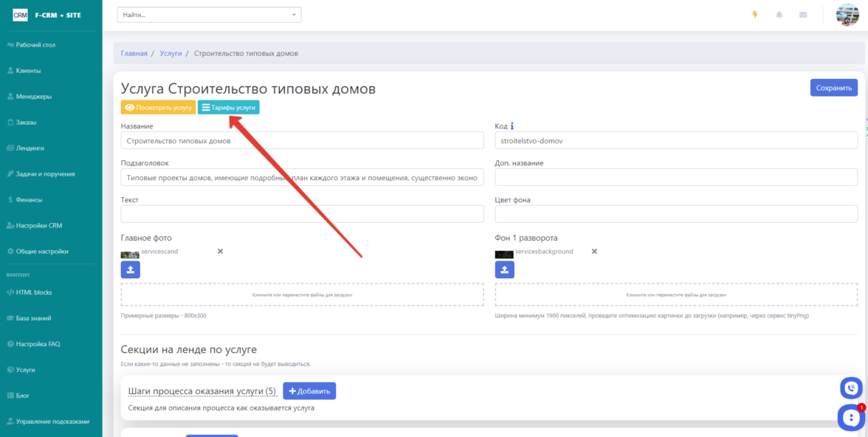The image size is (868, 437).
Task: Click upload button under Главное фото
Action: [x=131, y=269]
